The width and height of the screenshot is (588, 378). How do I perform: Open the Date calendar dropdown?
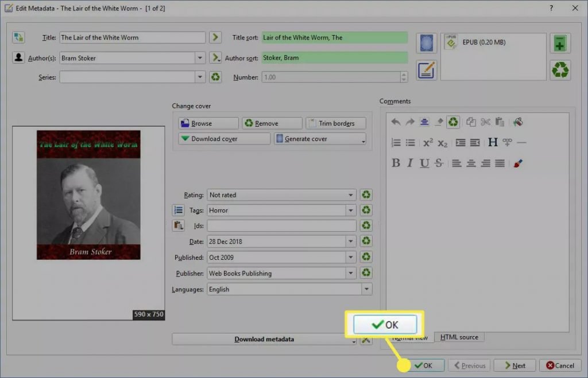[351, 241]
